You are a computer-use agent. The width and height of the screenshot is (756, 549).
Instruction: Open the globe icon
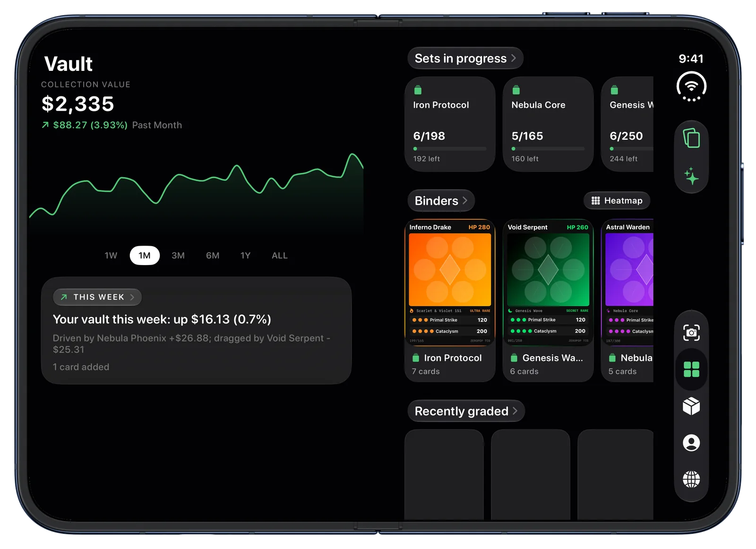tap(691, 479)
